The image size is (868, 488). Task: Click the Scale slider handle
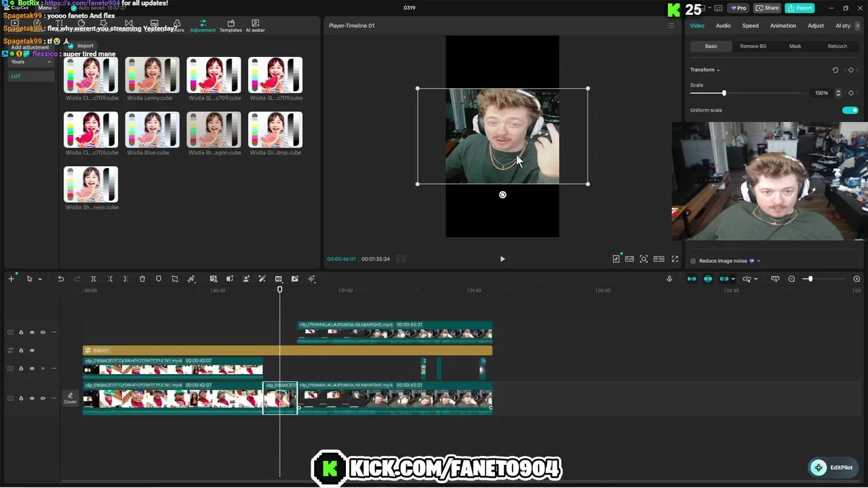coord(724,93)
